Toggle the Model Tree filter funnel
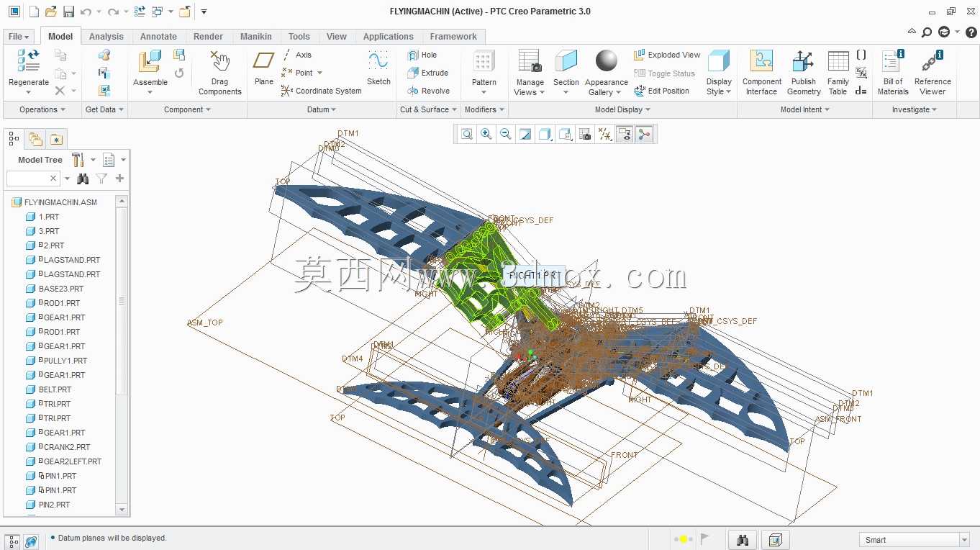 tap(101, 179)
